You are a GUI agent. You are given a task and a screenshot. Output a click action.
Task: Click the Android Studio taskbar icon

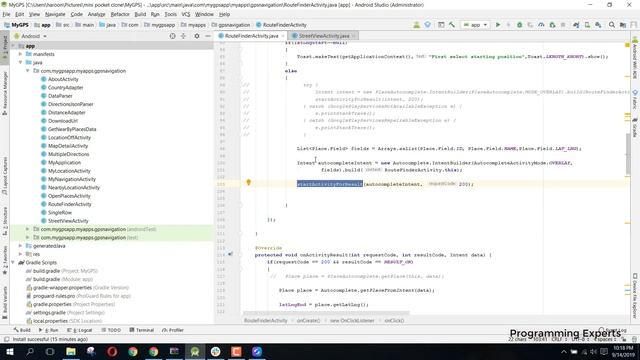click(195, 351)
